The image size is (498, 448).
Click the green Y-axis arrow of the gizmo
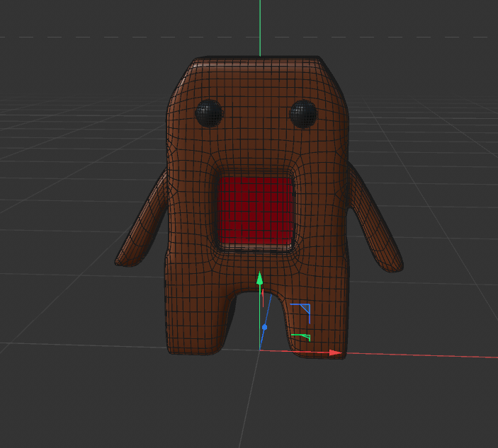tap(260, 278)
